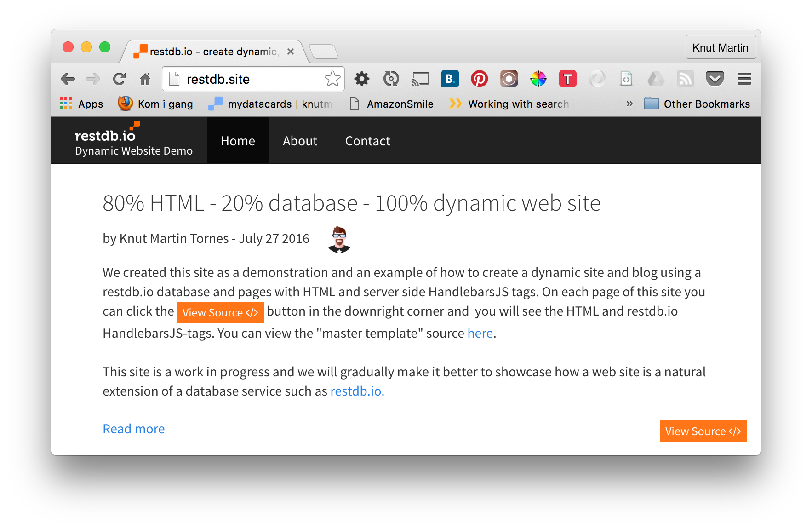Open the browser home page icon
Image resolution: width=812 pixels, height=529 pixels.
point(145,79)
